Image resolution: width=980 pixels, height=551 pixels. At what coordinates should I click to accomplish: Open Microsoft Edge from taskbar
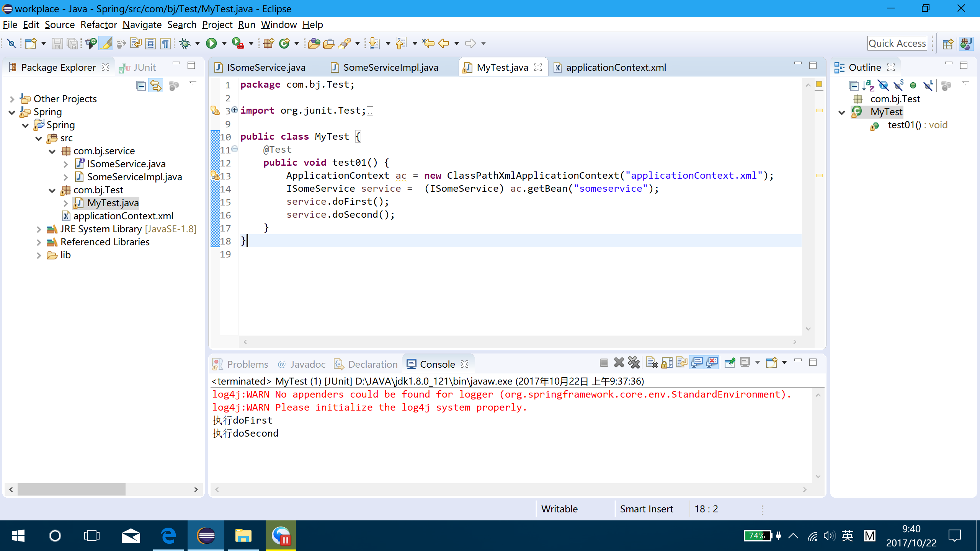tap(168, 536)
